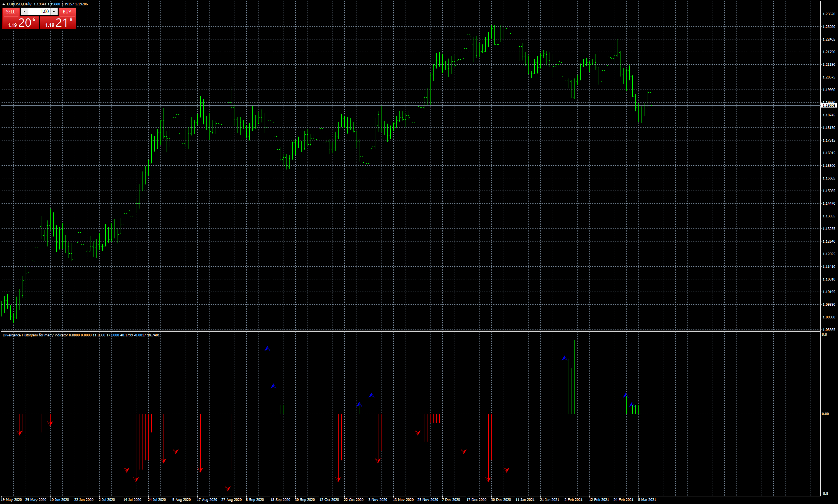Screen dimensions: 838x504
Task: Click the SELL one-click trading button
Action: coord(11,12)
